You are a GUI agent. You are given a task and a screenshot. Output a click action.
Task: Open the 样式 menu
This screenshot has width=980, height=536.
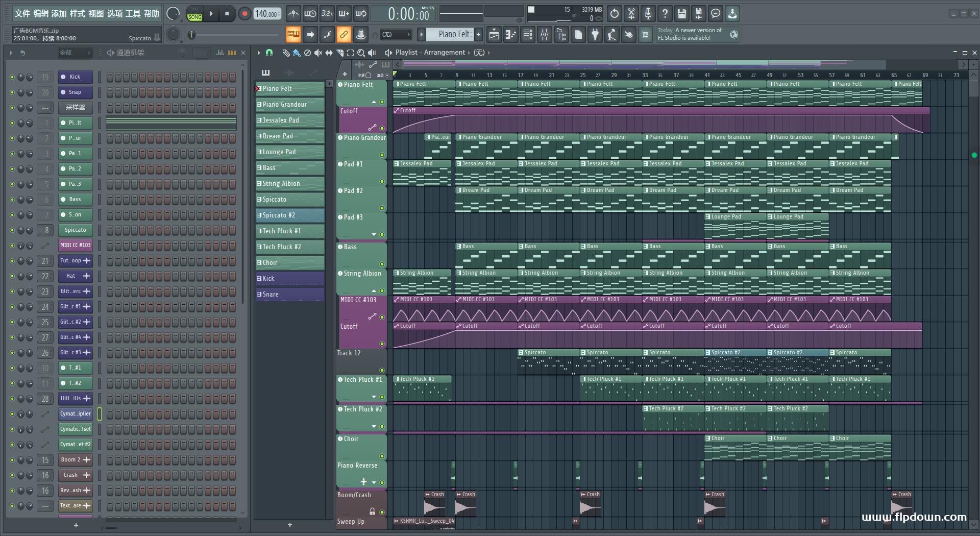point(78,14)
